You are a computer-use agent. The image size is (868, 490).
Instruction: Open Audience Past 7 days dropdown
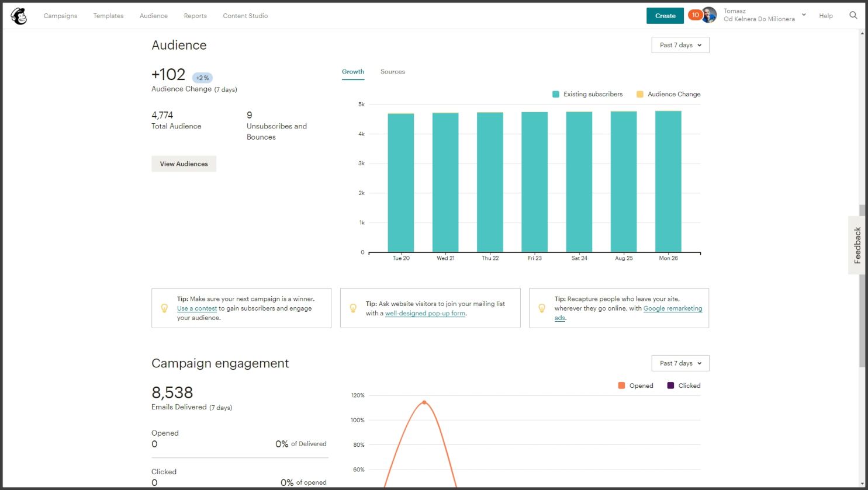pos(680,45)
